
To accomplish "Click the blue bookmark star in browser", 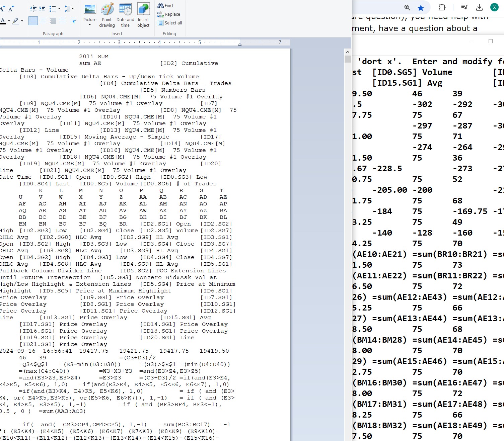I will pos(421,7).
